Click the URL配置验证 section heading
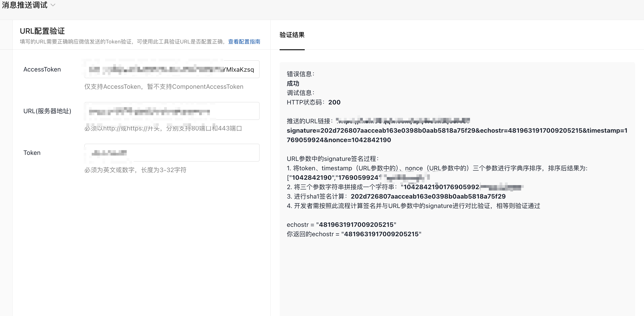The image size is (644, 316). click(x=42, y=31)
